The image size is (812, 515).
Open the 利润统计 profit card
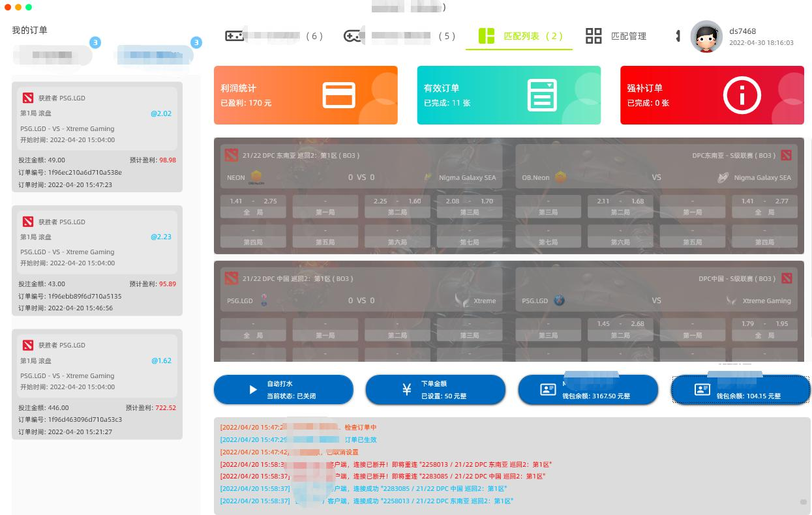point(306,95)
